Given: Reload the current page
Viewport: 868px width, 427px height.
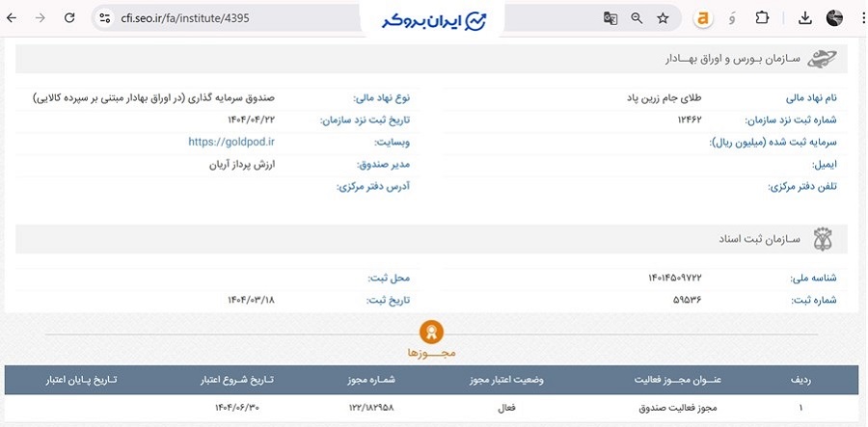Looking at the screenshot, I should click(x=69, y=18).
